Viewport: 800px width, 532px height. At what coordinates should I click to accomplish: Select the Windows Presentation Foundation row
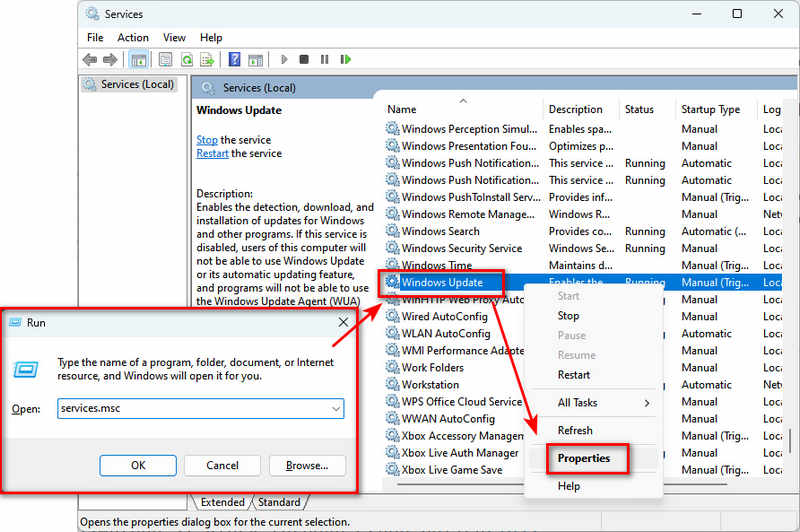coord(583,146)
